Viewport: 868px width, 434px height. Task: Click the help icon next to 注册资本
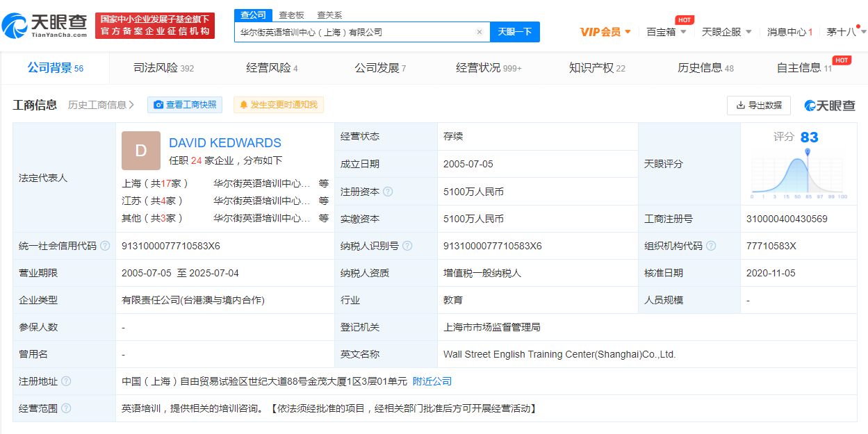(x=388, y=192)
